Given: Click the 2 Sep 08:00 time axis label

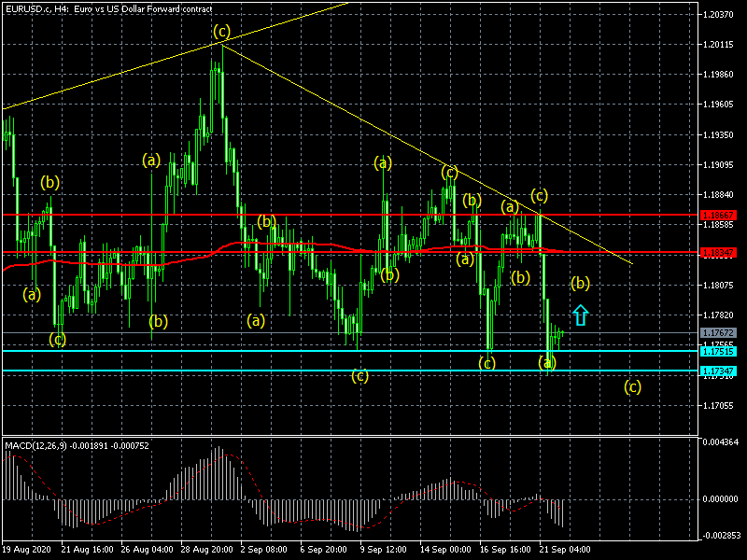Looking at the screenshot, I should (263, 551).
